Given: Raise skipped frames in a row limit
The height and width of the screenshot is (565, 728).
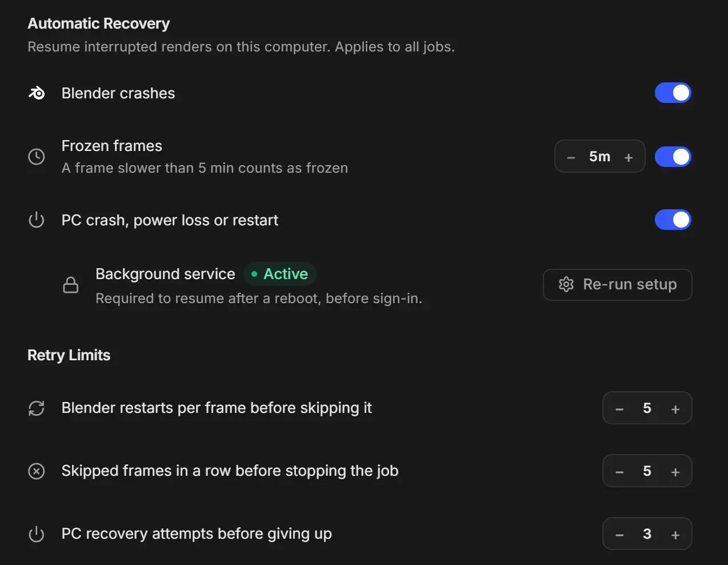Looking at the screenshot, I should pyautogui.click(x=675, y=472).
